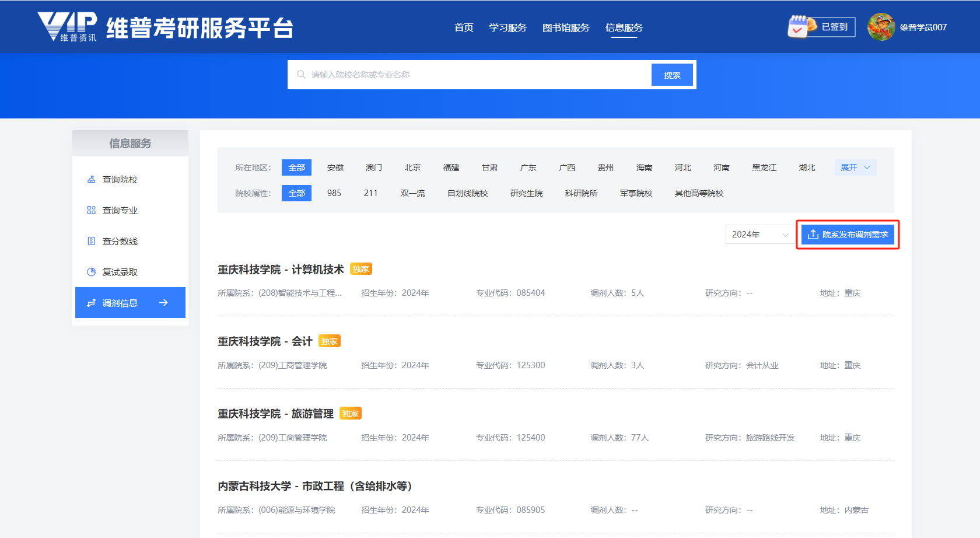
Task: Filter schools by 军事院校
Action: coord(636,193)
